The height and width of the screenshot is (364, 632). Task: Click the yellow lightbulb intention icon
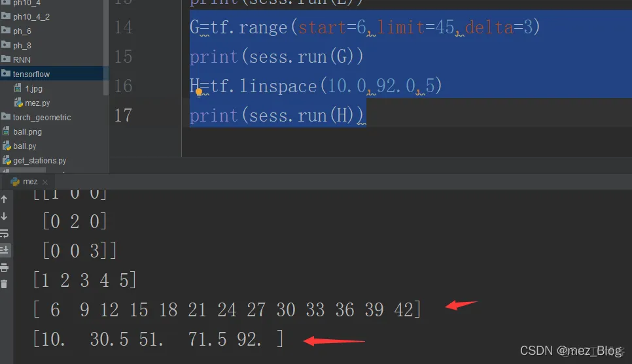click(199, 92)
